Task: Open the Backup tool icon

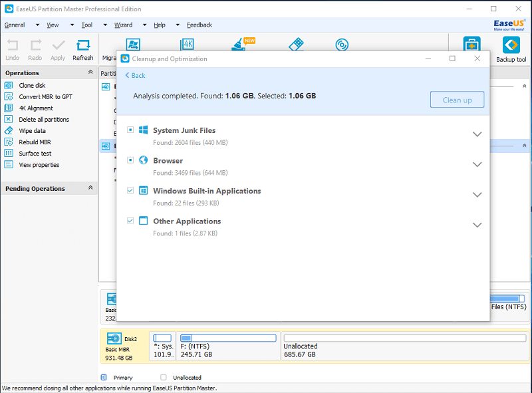Action: click(511, 45)
